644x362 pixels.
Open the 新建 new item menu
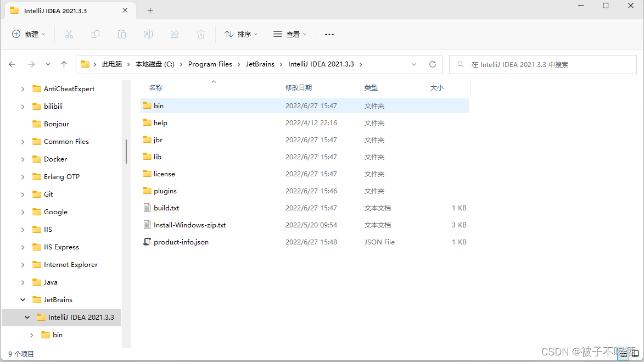[29, 34]
